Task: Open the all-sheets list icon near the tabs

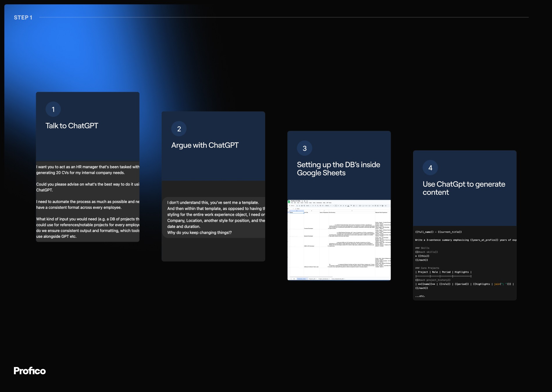Action: (294, 279)
